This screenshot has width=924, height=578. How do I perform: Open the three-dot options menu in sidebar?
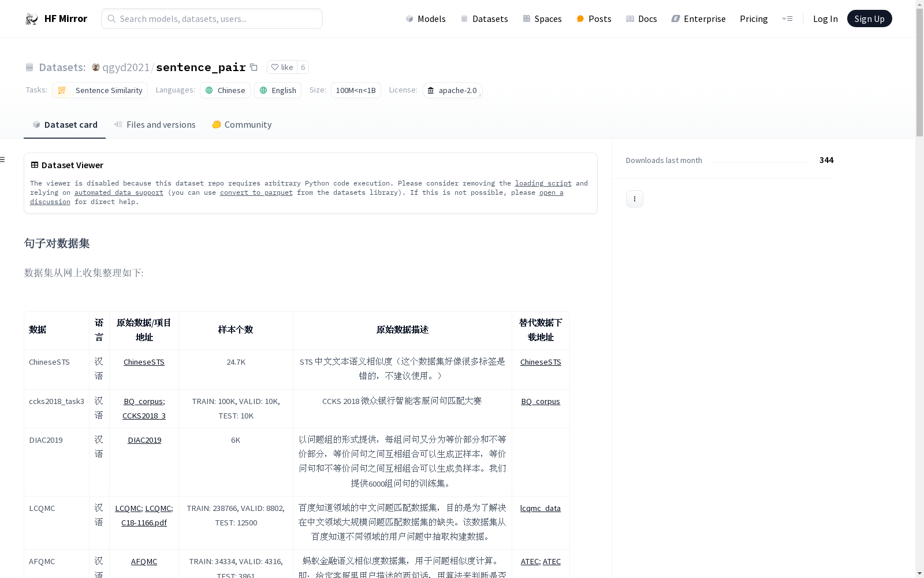635,199
